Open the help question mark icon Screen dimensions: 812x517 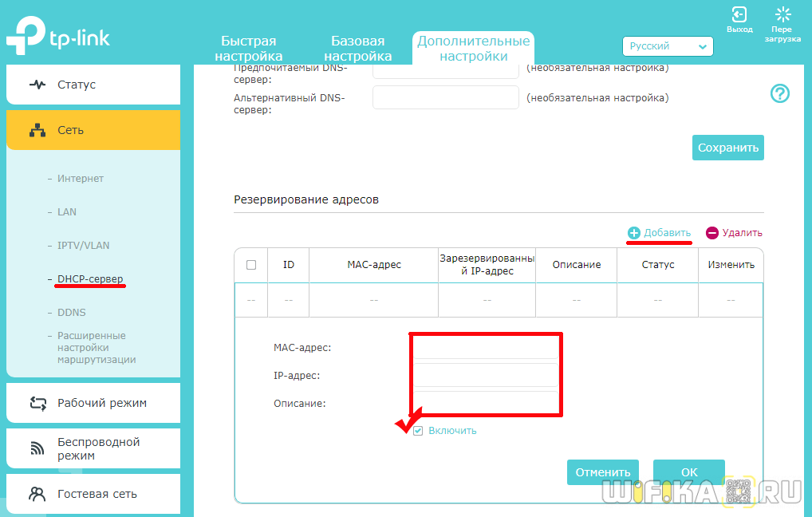779,93
